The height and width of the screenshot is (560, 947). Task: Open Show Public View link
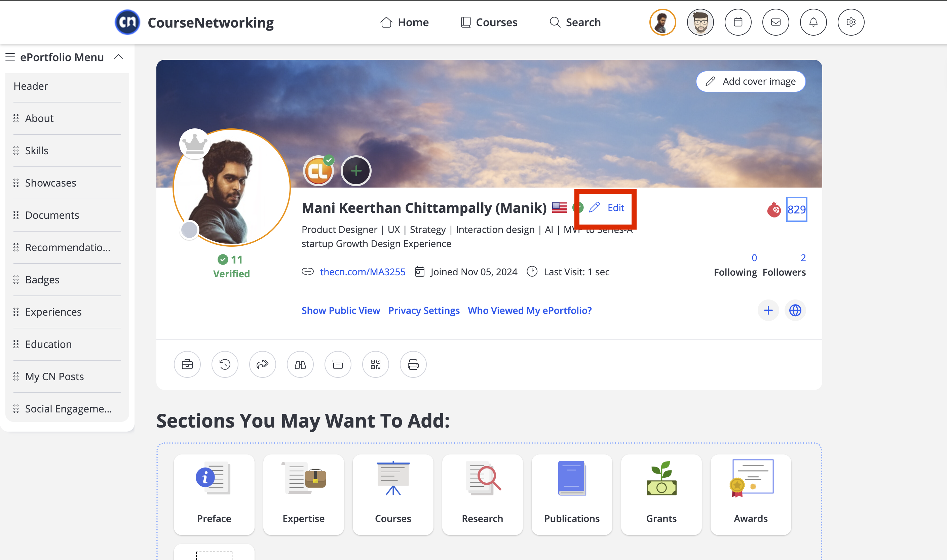click(x=340, y=310)
